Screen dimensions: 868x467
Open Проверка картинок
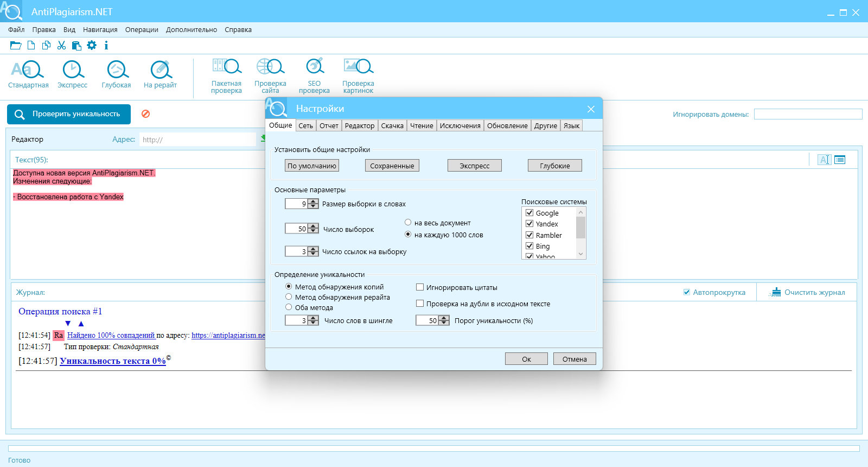pyautogui.click(x=358, y=76)
